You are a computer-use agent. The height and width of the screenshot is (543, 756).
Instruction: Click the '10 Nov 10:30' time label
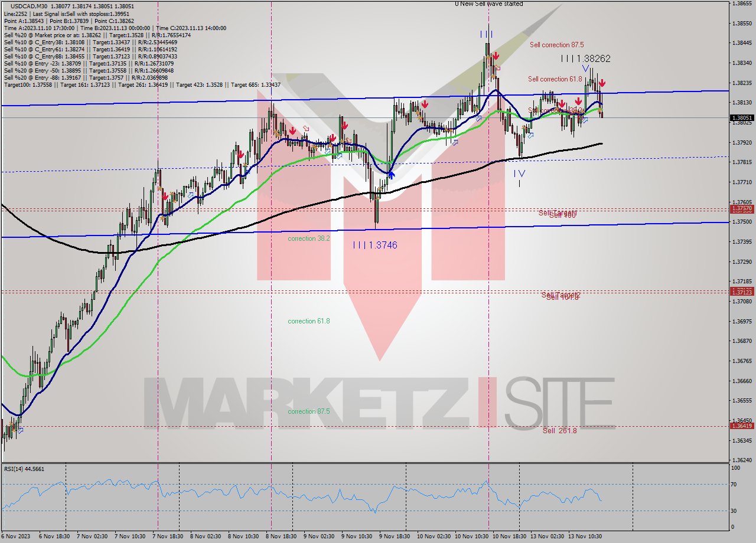pyautogui.click(x=471, y=537)
